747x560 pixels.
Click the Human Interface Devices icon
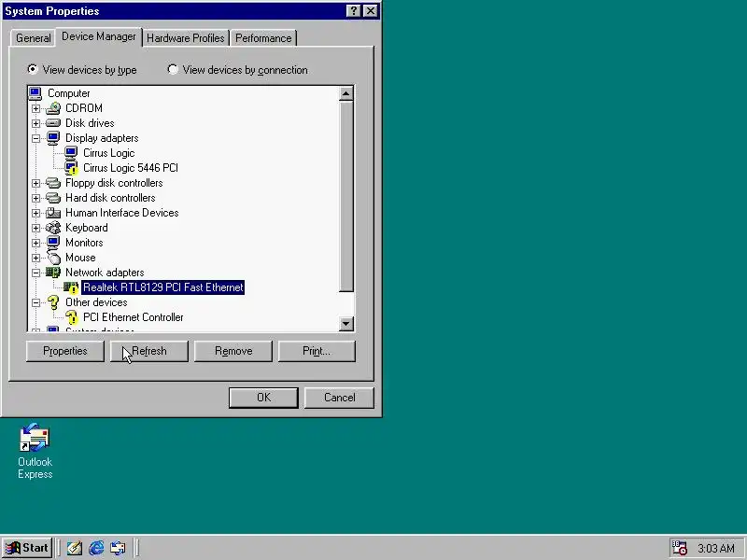pos(53,213)
